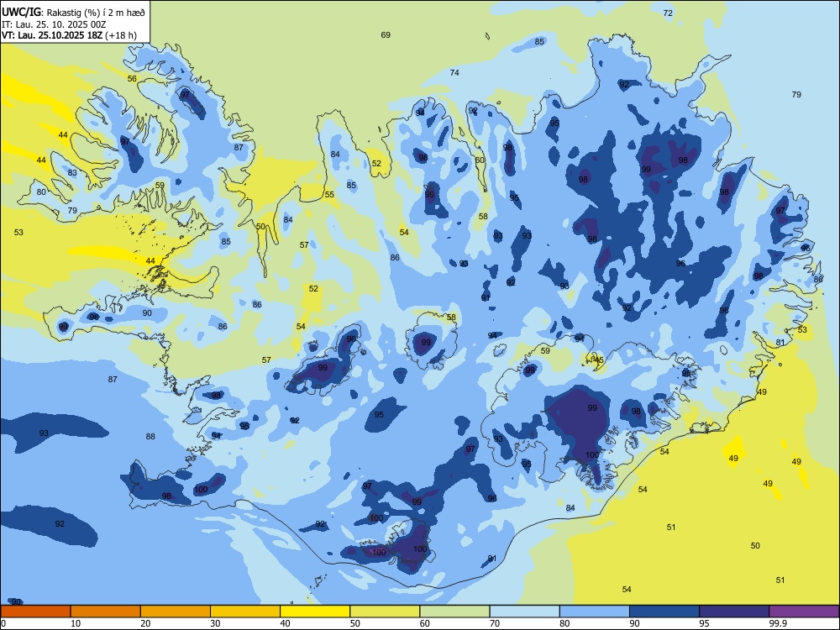This screenshot has height=630, width=840.
Task: Click the map value '55' in the northwest bay
Action: (x=329, y=195)
